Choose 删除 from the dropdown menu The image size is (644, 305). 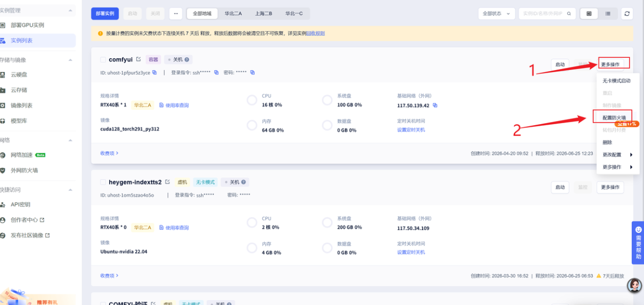[607, 143]
